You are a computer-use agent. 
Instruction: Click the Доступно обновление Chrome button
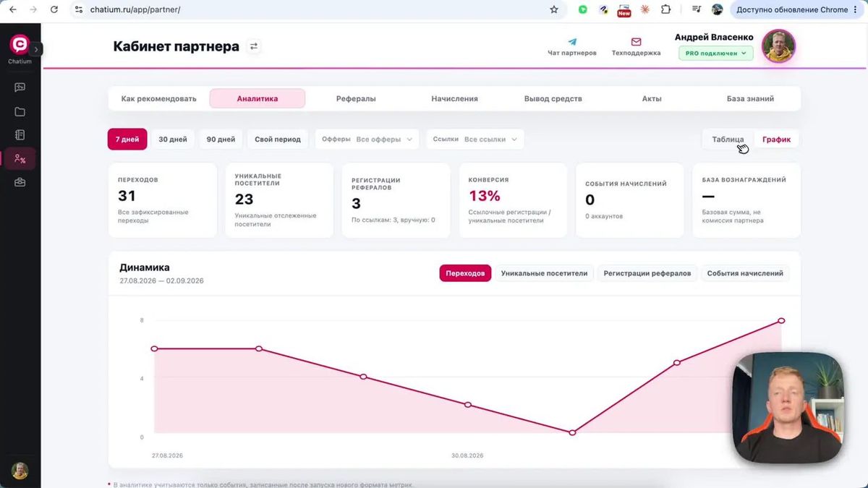click(798, 9)
